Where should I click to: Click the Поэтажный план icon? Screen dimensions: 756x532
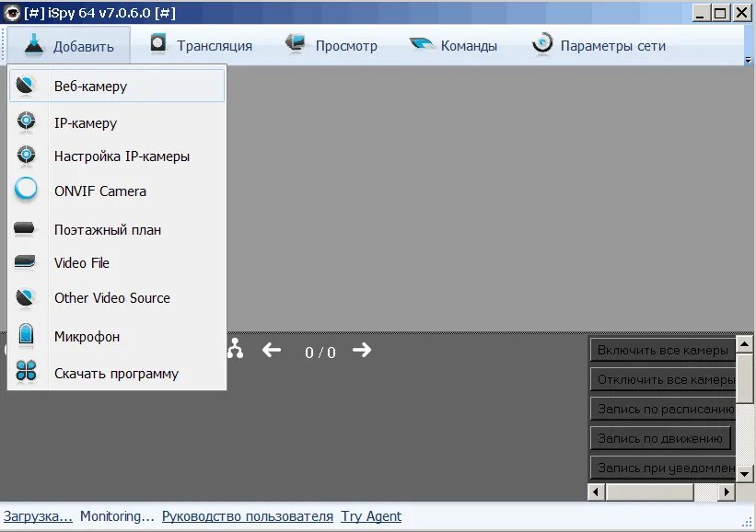pyautogui.click(x=26, y=228)
